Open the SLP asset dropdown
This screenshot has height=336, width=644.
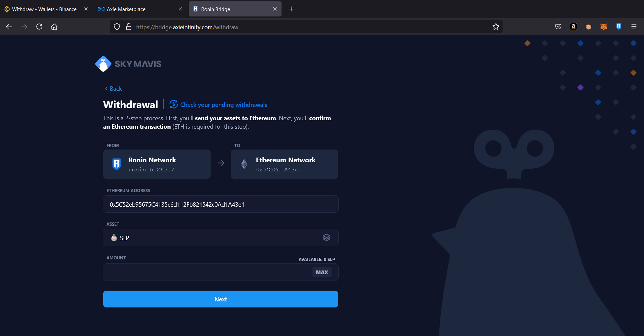[x=221, y=238]
